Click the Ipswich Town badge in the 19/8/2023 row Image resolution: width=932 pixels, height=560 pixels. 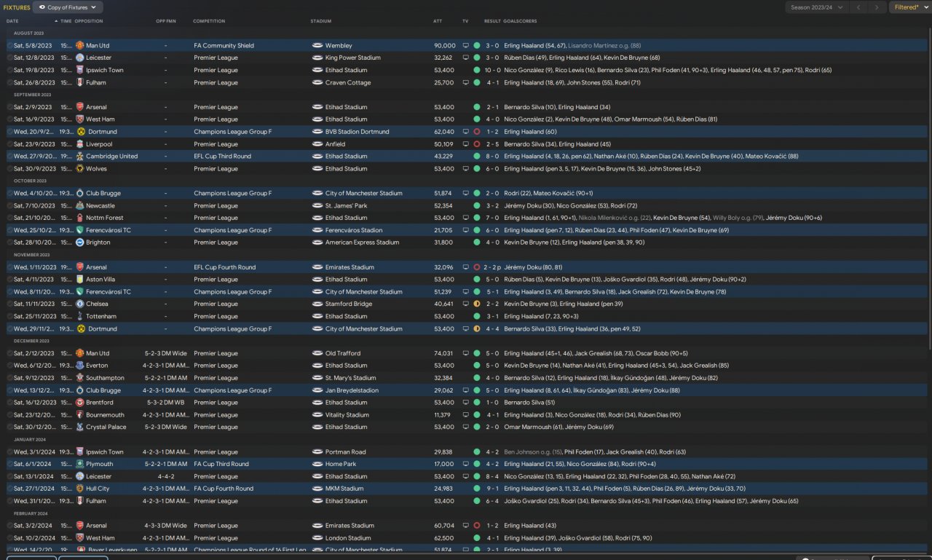pyautogui.click(x=80, y=71)
